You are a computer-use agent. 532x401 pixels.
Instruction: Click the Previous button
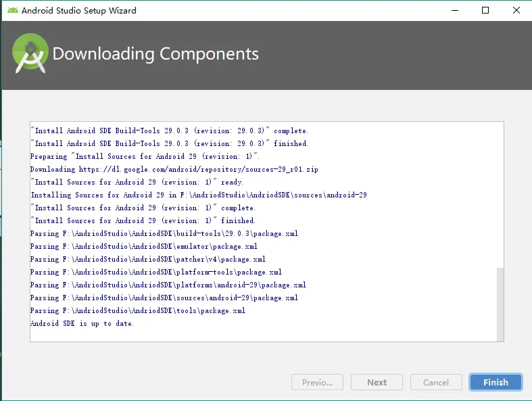point(317,382)
